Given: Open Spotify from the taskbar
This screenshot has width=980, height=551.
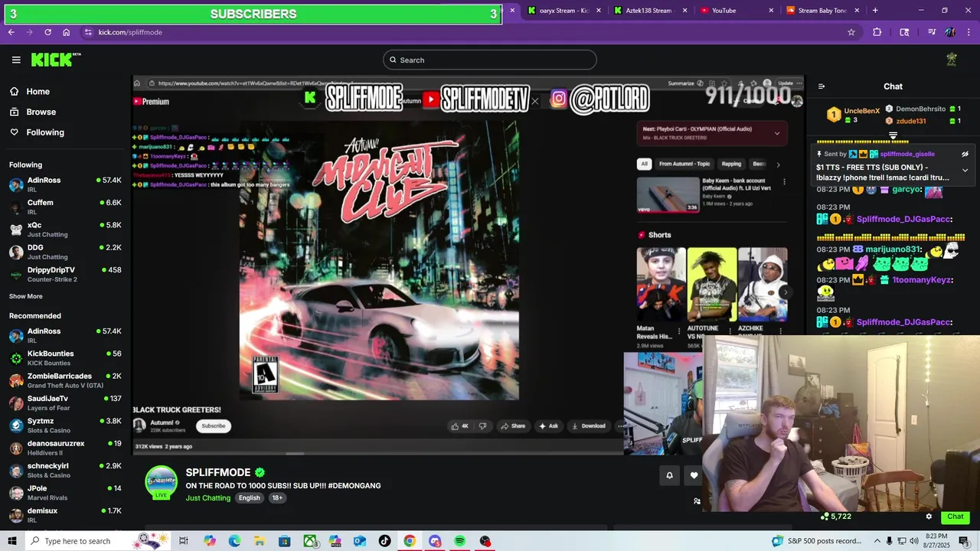Looking at the screenshot, I should 459,541.
